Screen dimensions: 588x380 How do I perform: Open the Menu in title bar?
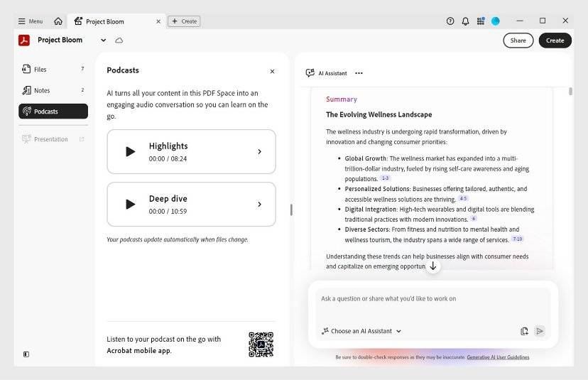31,21
